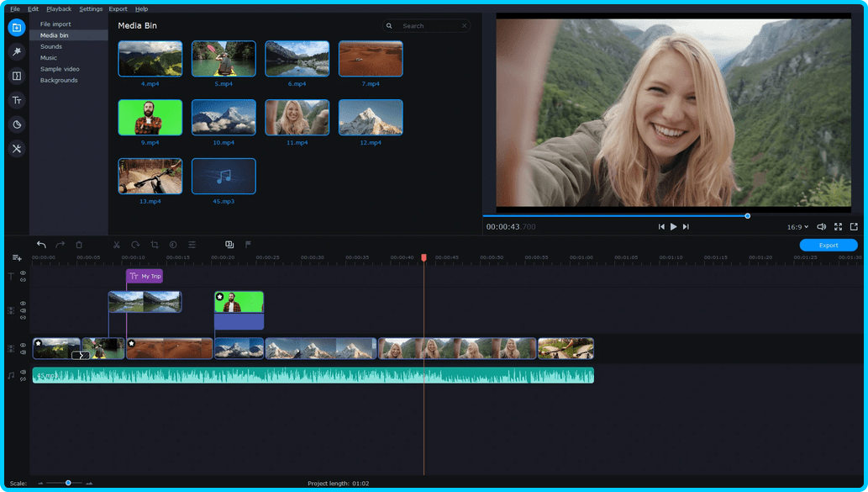This screenshot has height=492, width=868.
Task: Select the 45.mp3 audio waveform clip
Action: [x=313, y=376]
